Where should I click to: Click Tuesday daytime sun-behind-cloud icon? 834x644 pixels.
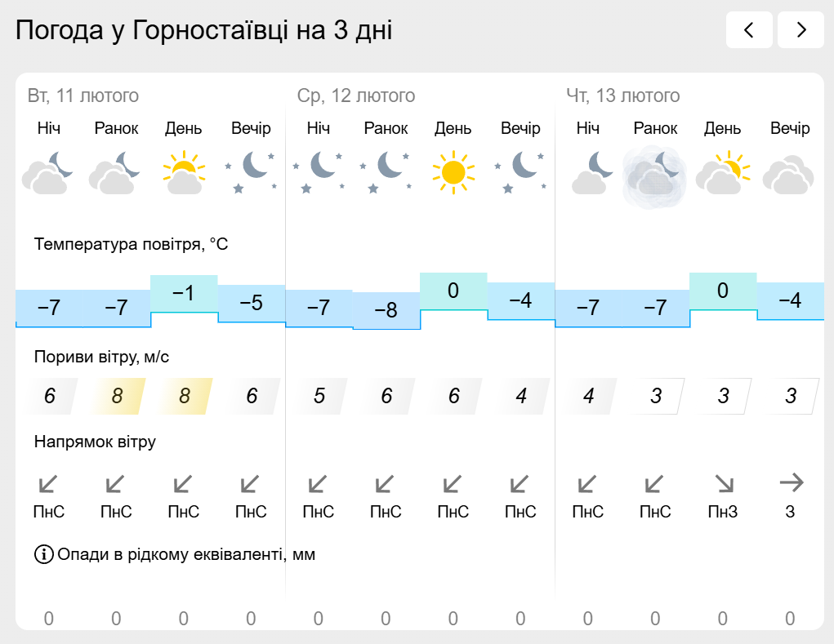click(184, 173)
